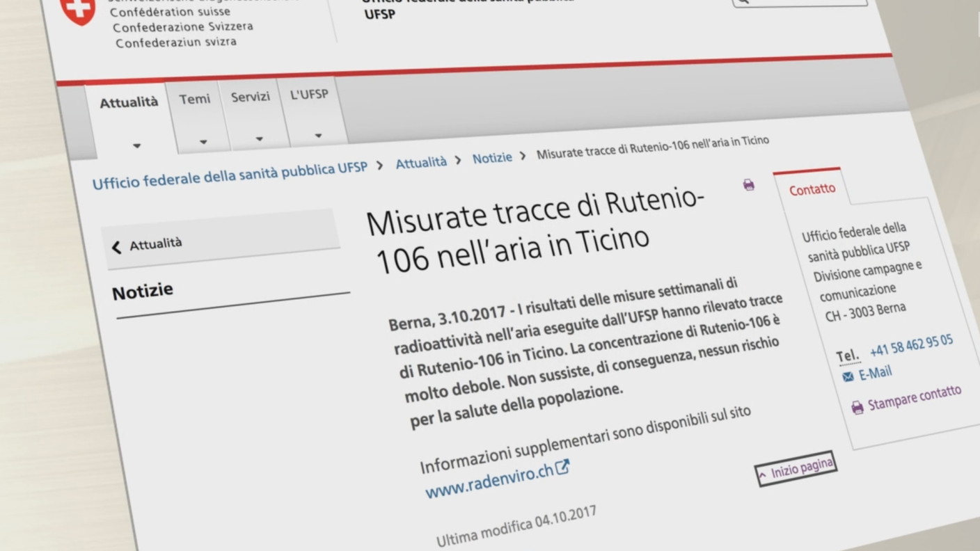Click the printer icon beside Stampare contatto
This screenshot has width=980, height=551.
coord(857,407)
